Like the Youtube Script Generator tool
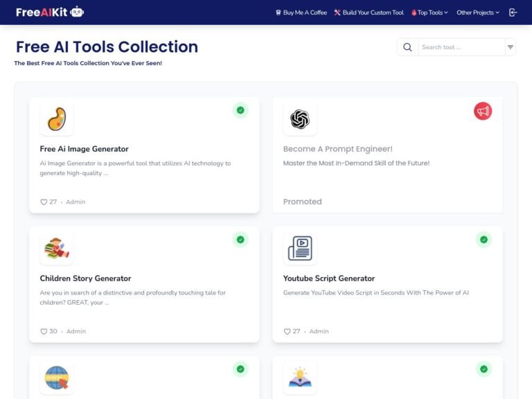This screenshot has height=399, width=532. click(287, 332)
